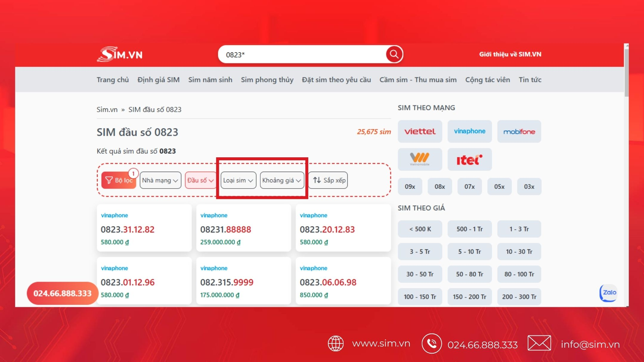Open Tin tức menu item

click(x=530, y=80)
